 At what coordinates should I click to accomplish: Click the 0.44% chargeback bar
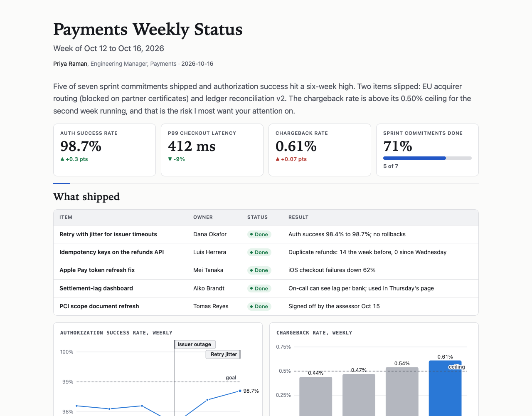click(316, 396)
